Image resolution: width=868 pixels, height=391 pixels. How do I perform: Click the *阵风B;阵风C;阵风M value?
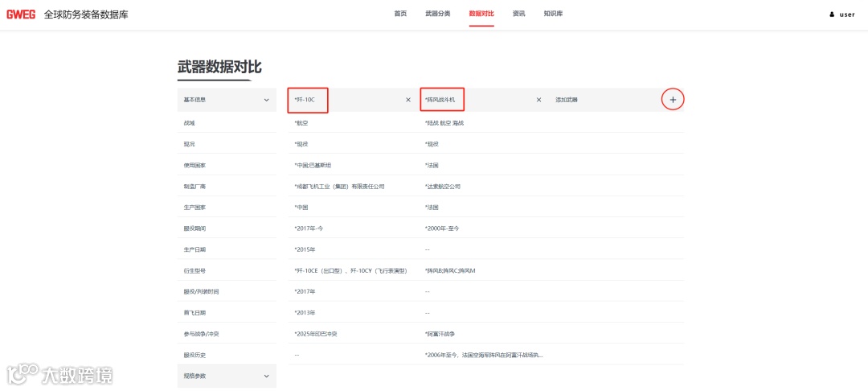tap(449, 270)
